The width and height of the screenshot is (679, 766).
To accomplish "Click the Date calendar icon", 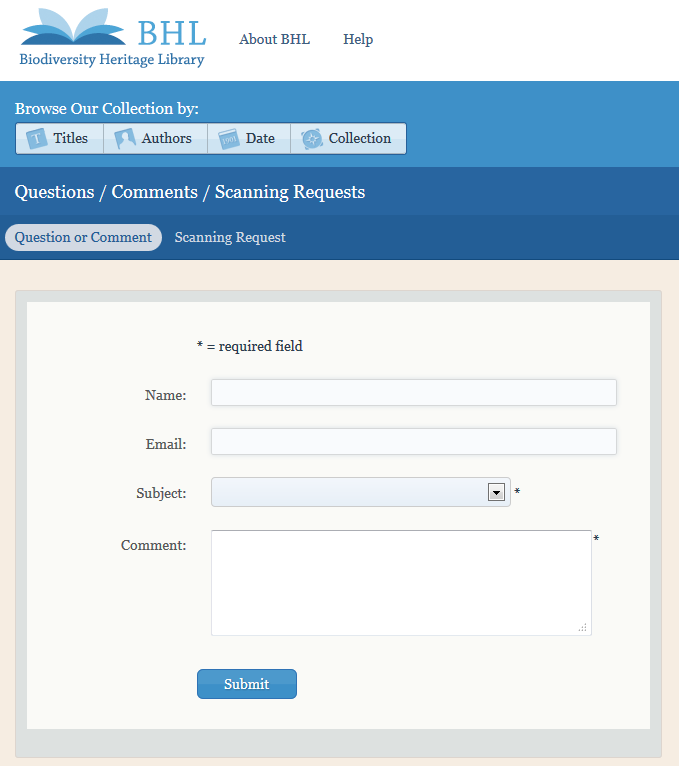I will 228,139.
